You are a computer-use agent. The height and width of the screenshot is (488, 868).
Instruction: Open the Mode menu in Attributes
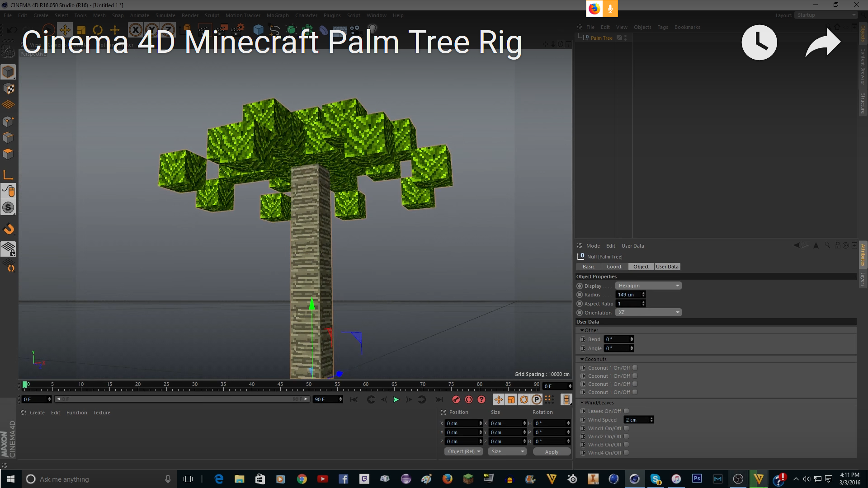(593, 246)
